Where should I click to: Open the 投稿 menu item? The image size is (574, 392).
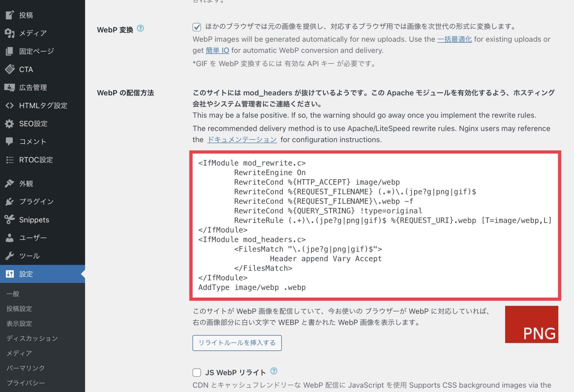point(42,15)
